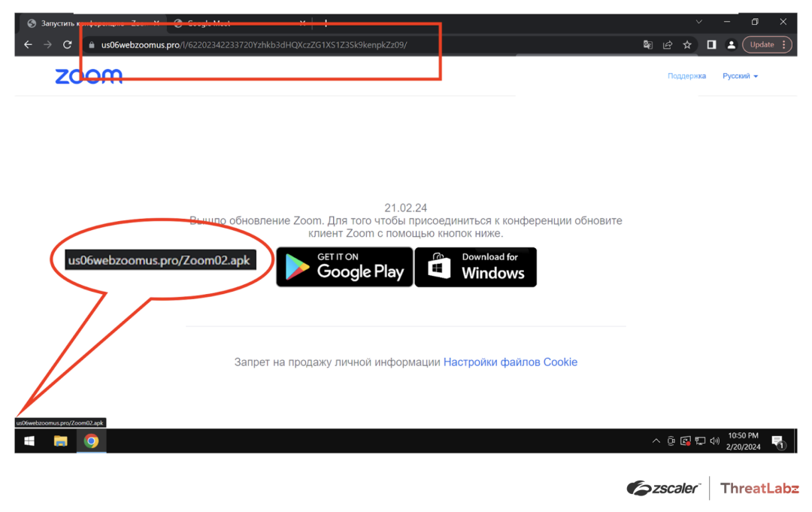Click the Download for Windows button
Viewport: 812px width, 512px height.
tap(476, 267)
